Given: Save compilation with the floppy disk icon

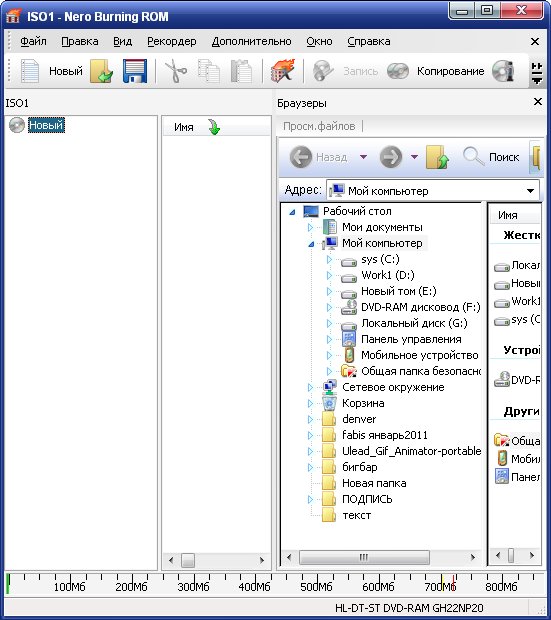Looking at the screenshot, I should click(134, 71).
